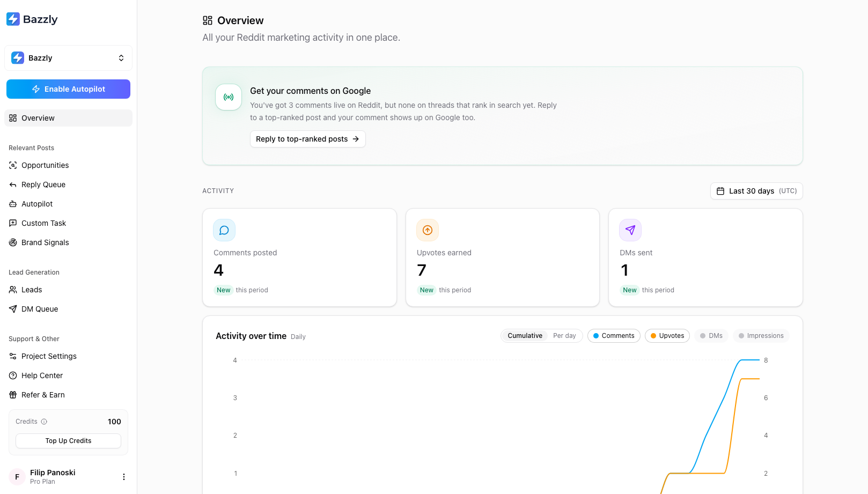868x494 pixels.
Task: Click the DMs sent paper plane icon
Action: click(x=630, y=230)
